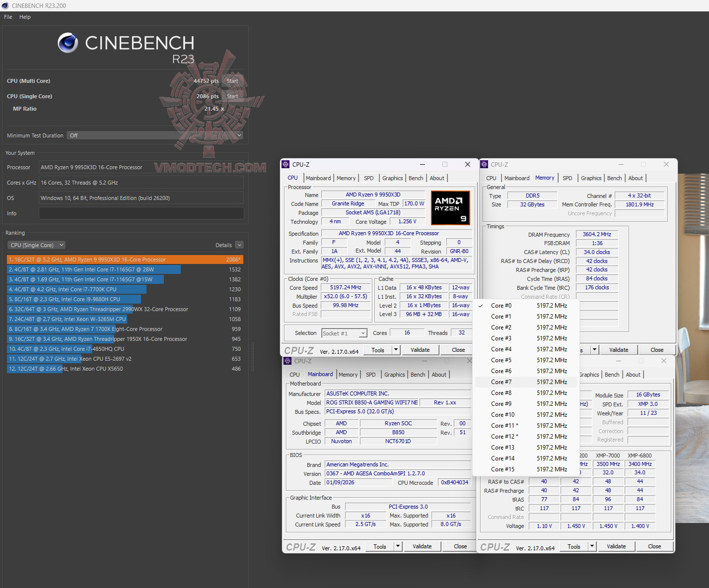Switch to CPU tab in CPU-Z Mainboard window
Viewport: 709px width, 588px height.
tap(294, 375)
